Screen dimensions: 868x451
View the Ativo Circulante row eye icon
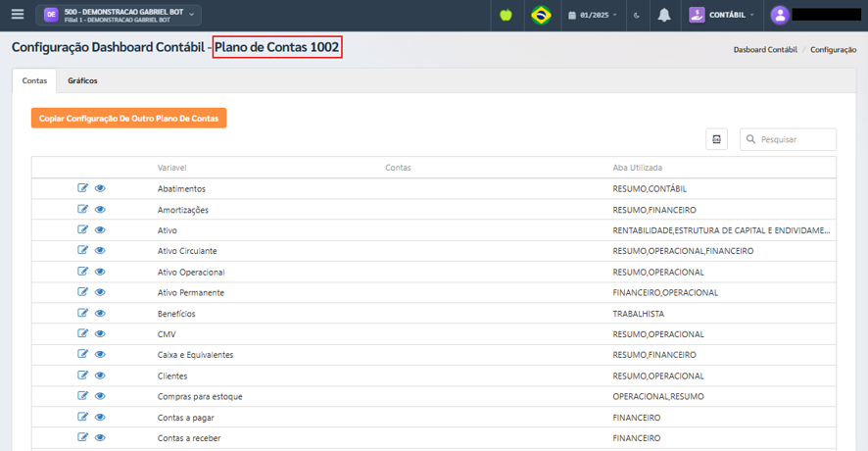click(x=100, y=250)
